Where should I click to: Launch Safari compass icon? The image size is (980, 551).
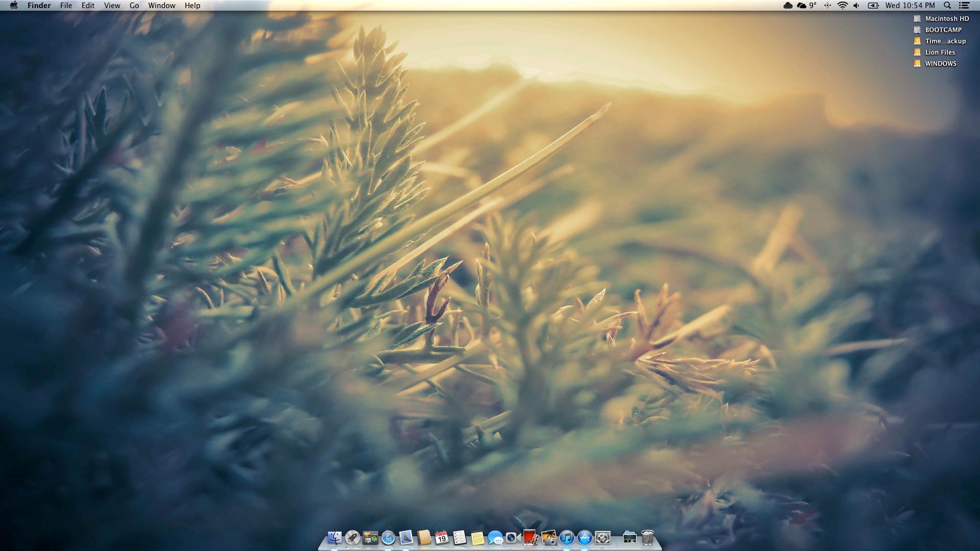[x=388, y=537]
